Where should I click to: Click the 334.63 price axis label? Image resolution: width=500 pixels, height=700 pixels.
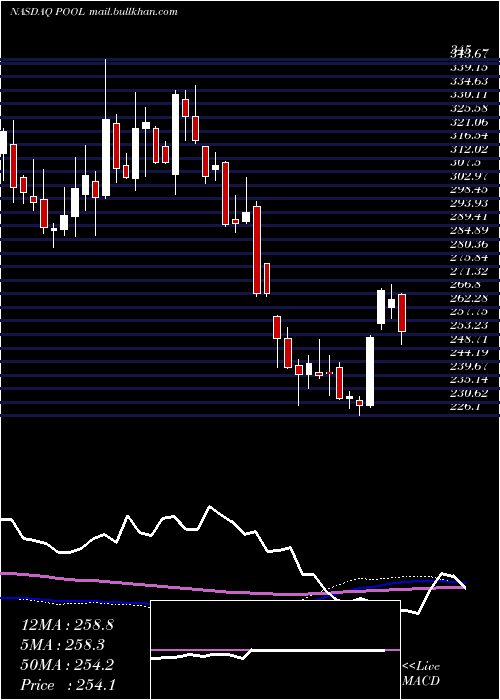(x=469, y=81)
